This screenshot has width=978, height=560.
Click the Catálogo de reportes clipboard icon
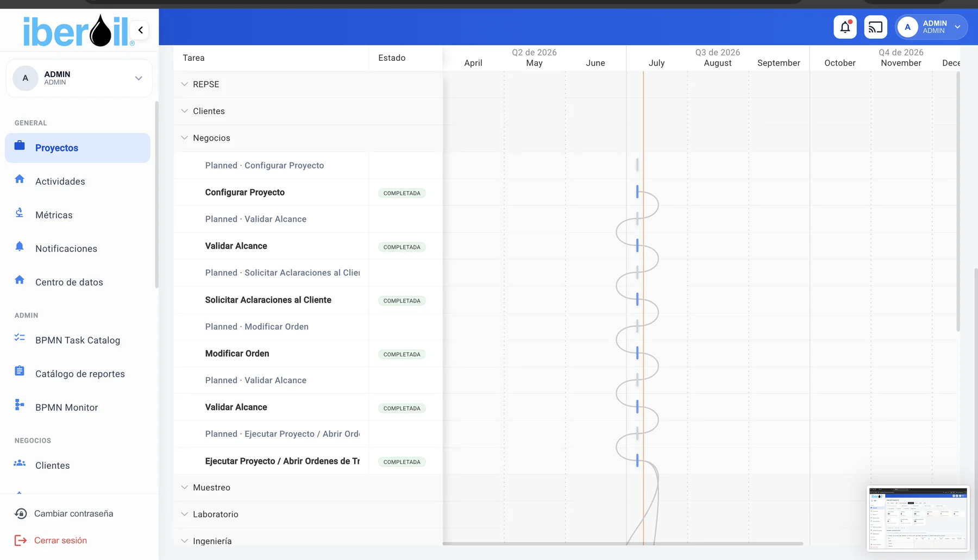click(20, 372)
